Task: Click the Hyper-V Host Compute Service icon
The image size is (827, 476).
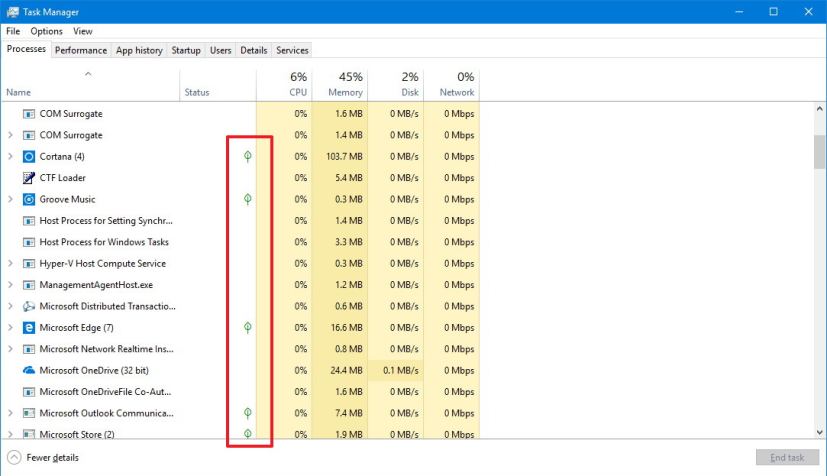Action: coord(29,264)
